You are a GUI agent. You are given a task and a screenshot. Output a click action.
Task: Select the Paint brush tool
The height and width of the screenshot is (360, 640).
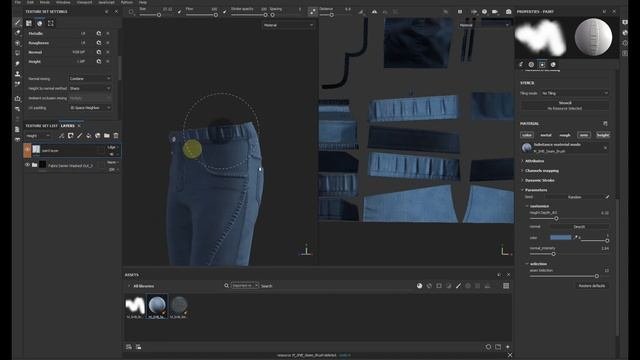coord(18,23)
